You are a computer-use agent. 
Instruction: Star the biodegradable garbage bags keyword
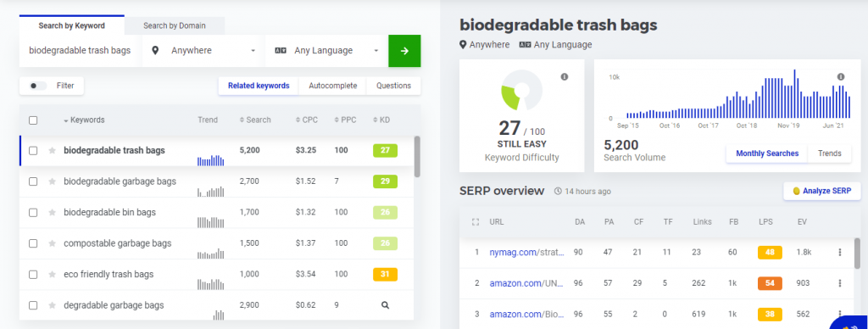click(52, 181)
